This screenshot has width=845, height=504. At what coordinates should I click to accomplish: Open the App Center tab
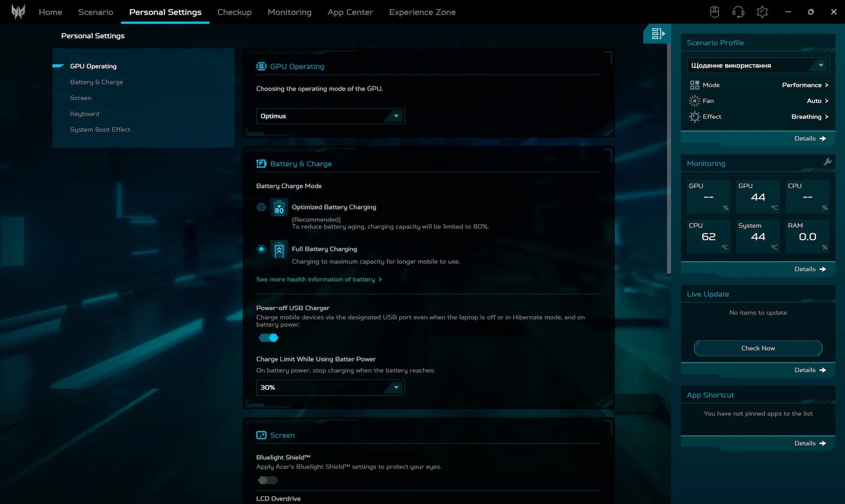pyautogui.click(x=350, y=12)
